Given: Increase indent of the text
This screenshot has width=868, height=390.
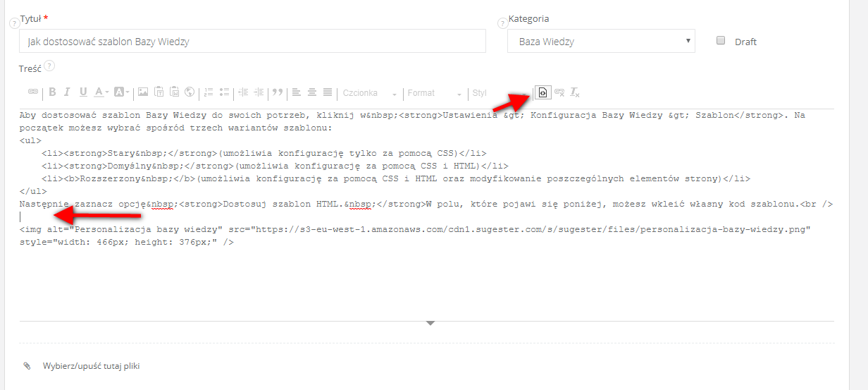Looking at the screenshot, I should point(259,92).
